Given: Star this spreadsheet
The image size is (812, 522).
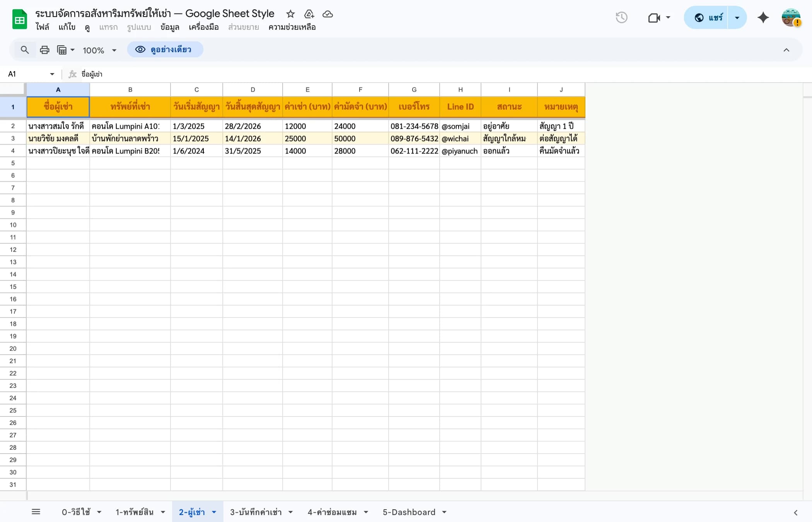Looking at the screenshot, I should click(x=290, y=14).
